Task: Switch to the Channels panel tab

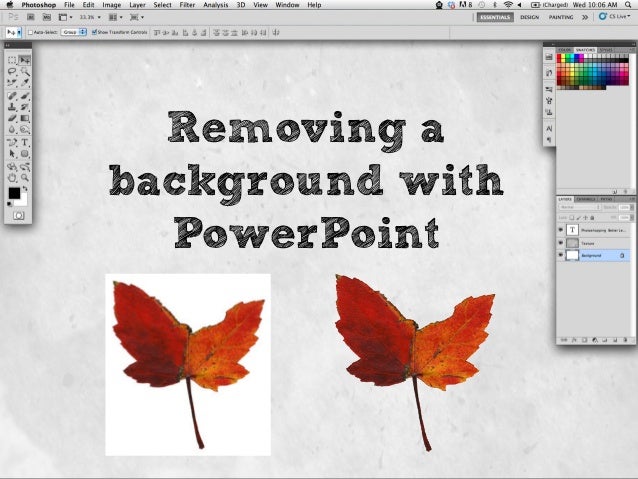Action: pyautogui.click(x=586, y=199)
